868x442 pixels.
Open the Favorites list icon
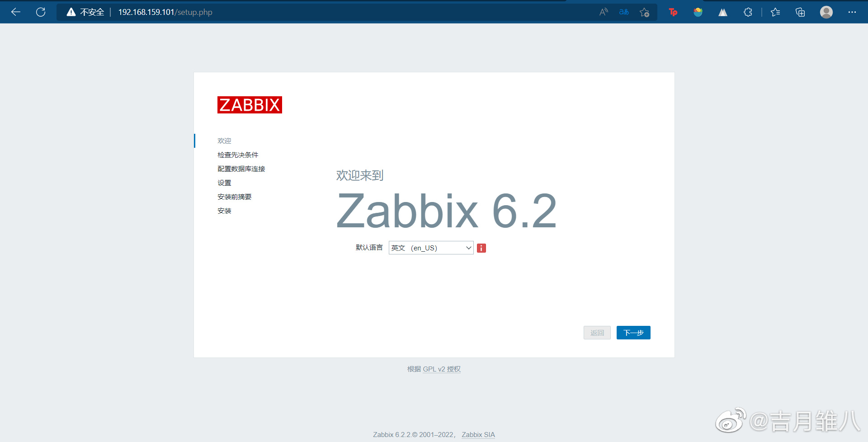(x=775, y=12)
